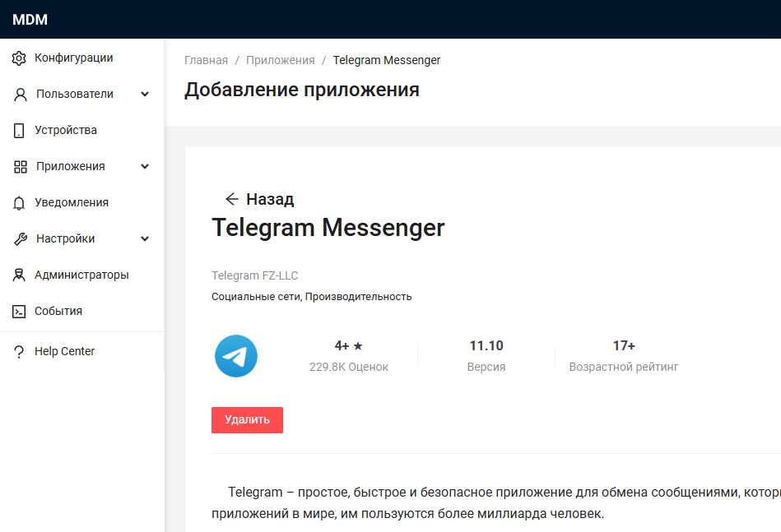The width and height of the screenshot is (781, 532).
Task: Click the MDM logo in header
Action: pyautogui.click(x=30, y=20)
